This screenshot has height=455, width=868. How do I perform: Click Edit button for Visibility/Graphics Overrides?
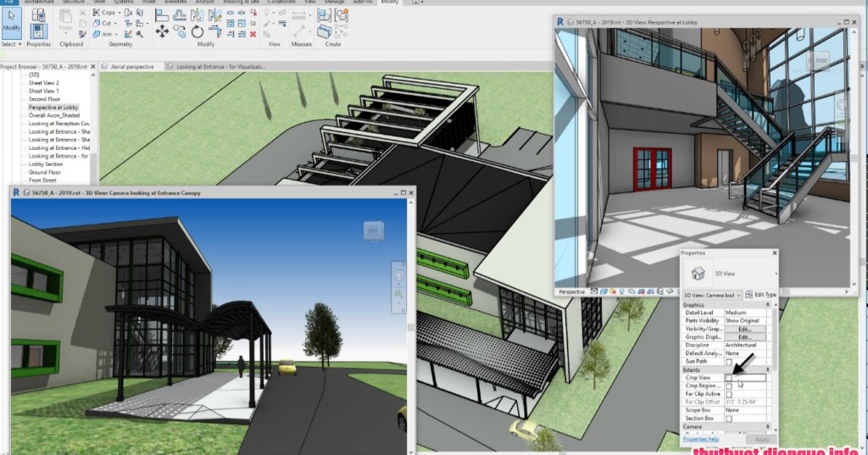(745, 330)
